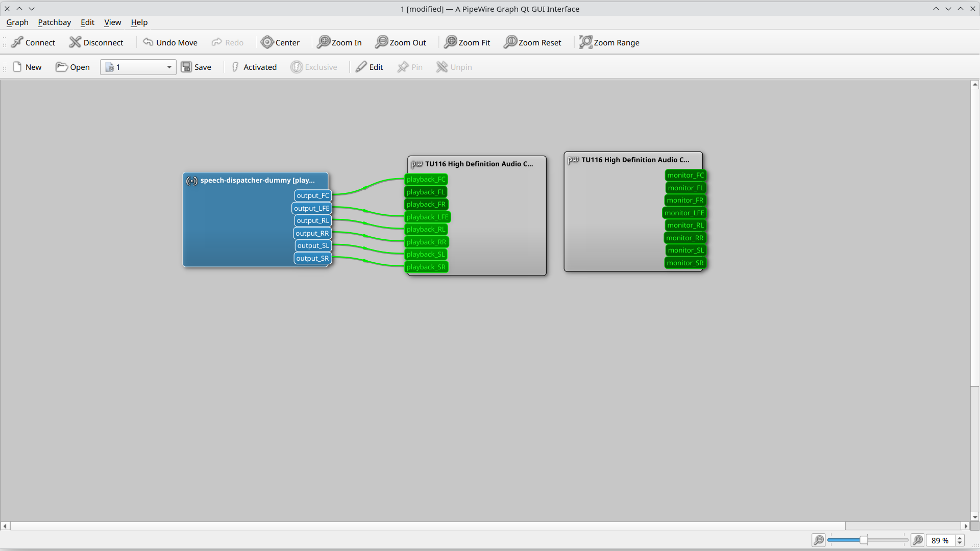
Task: Click Undo Move button
Action: (170, 42)
